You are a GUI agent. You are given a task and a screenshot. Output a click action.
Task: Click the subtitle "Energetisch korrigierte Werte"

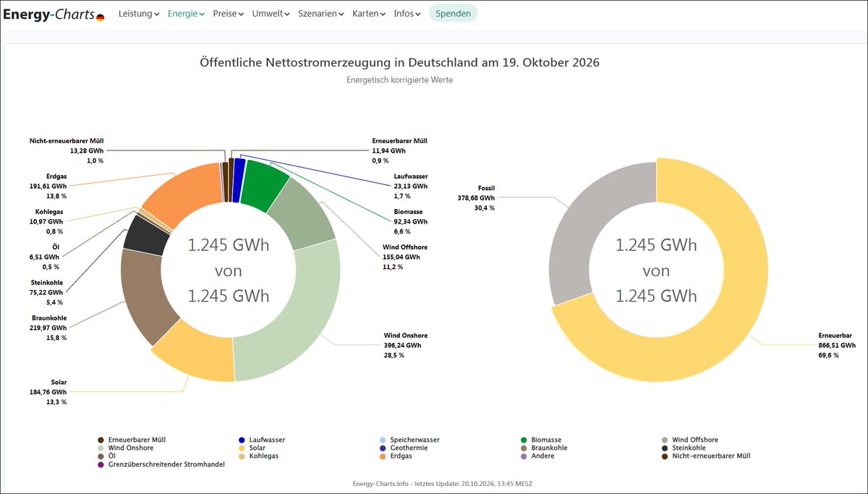[400, 80]
